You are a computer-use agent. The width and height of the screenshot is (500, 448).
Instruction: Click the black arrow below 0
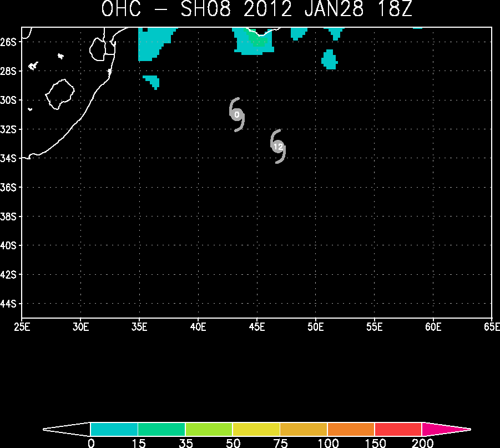[x=67, y=429]
